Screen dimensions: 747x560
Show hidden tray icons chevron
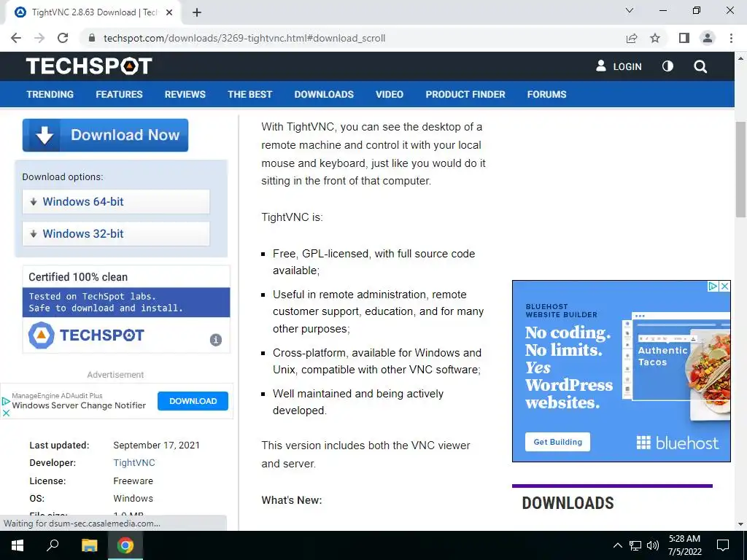pyautogui.click(x=617, y=545)
